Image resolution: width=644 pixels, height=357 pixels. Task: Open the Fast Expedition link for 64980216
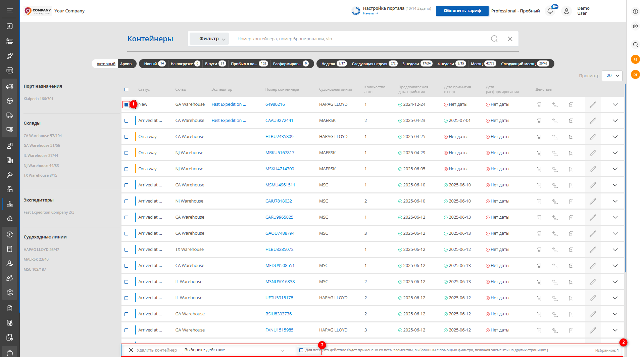(229, 104)
